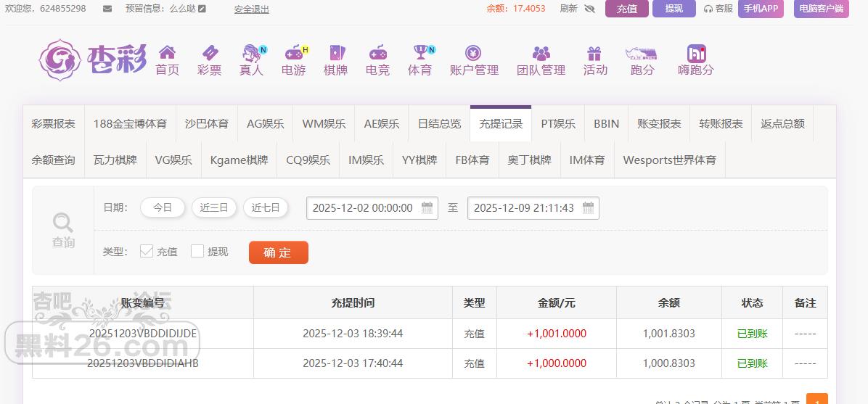The image size is (868, 404).
Task: Select the 近七日 date range
Action: pyautogui.click(x=266, y=207)
